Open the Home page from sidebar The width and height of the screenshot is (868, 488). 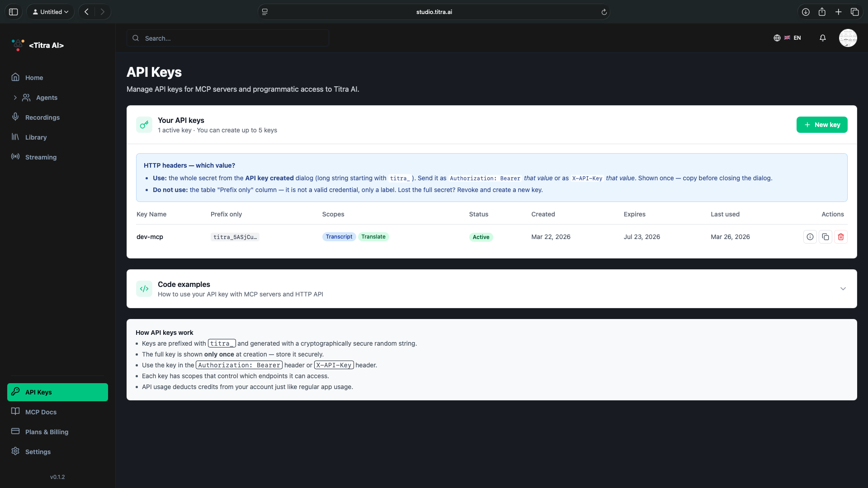pos(57,78)
